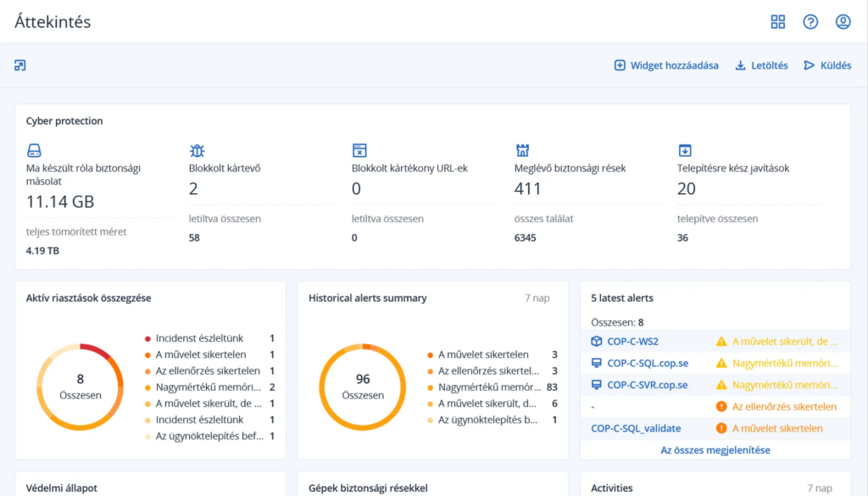Click the 7 nap period on Historical alerts summary
The height and width of the screenshot is (496, 868).
(x=537, y=298)
